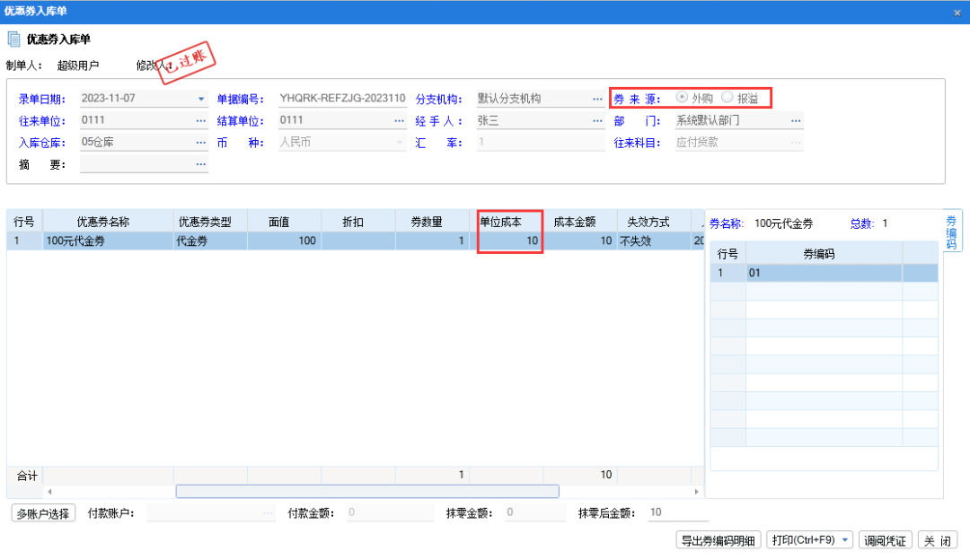Click the 调阅凭证 button
Screen dimensions: 970x560
pyautogui.click(x=885, y=540)
